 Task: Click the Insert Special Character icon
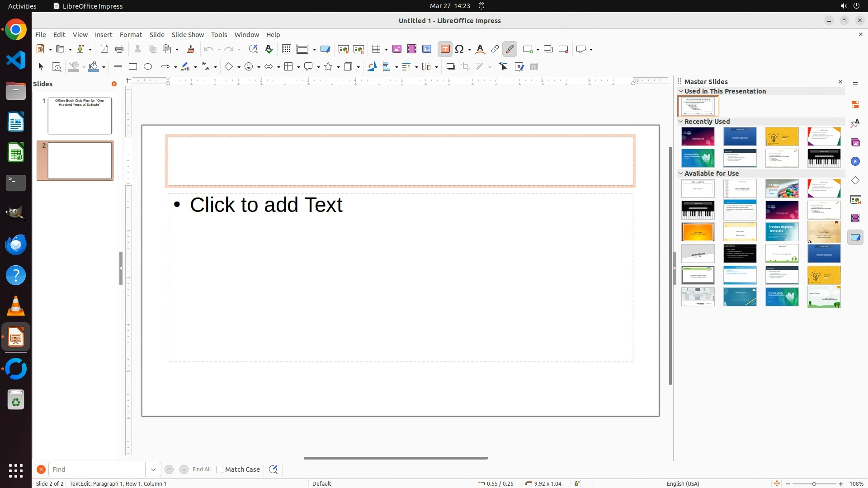coord(460,49)
